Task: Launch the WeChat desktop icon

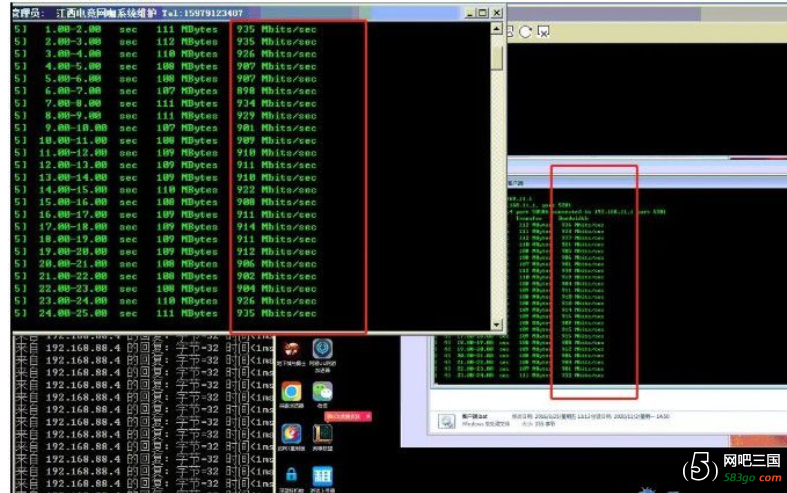Action: 322,391
